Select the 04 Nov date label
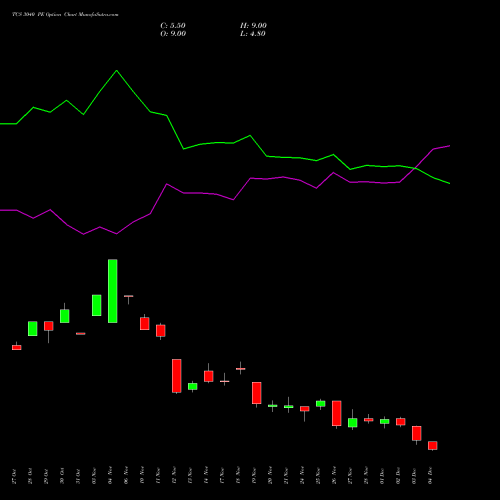The width and height of the screenshot is (500, 500). pos(110,476)
